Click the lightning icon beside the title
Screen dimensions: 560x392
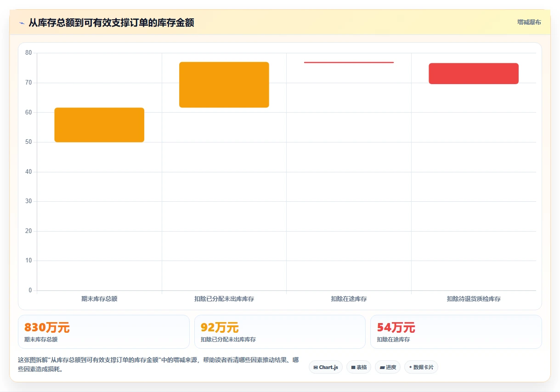[x=22, y=23]
